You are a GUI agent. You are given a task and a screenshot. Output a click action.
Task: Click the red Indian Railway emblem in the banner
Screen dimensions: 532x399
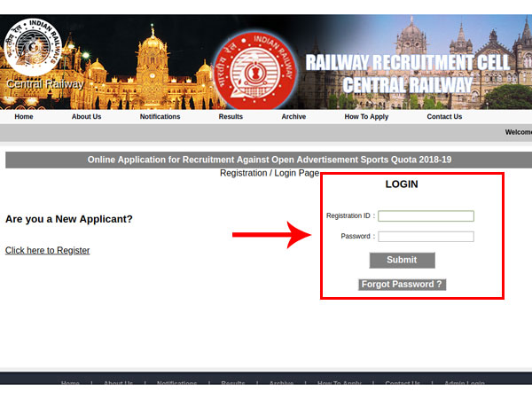tap(255, 71)
